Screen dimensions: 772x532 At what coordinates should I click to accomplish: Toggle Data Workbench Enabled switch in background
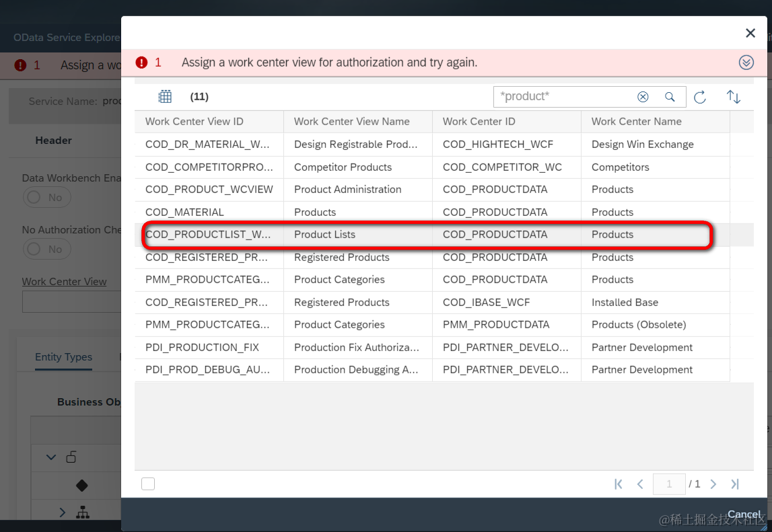point(46,197)
